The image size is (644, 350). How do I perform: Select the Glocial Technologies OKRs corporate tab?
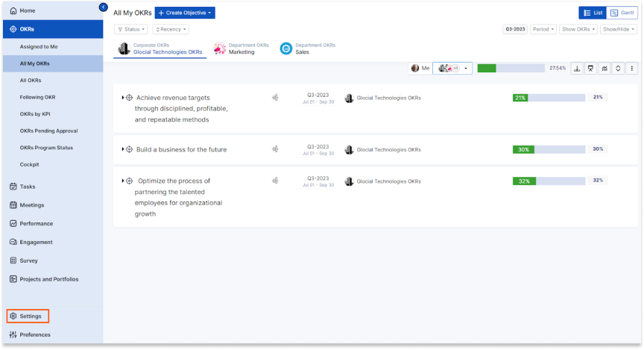pos(160,49)
